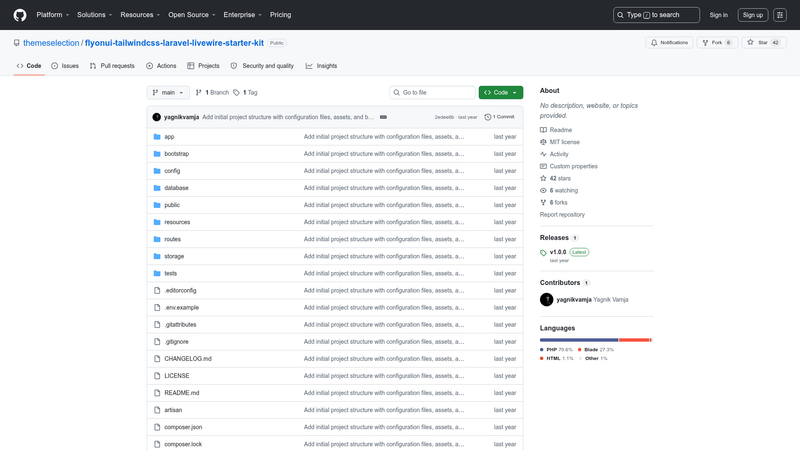The image size is (800, 450).
Task: Open the GitHub home logo
Action: click(20, 15)
